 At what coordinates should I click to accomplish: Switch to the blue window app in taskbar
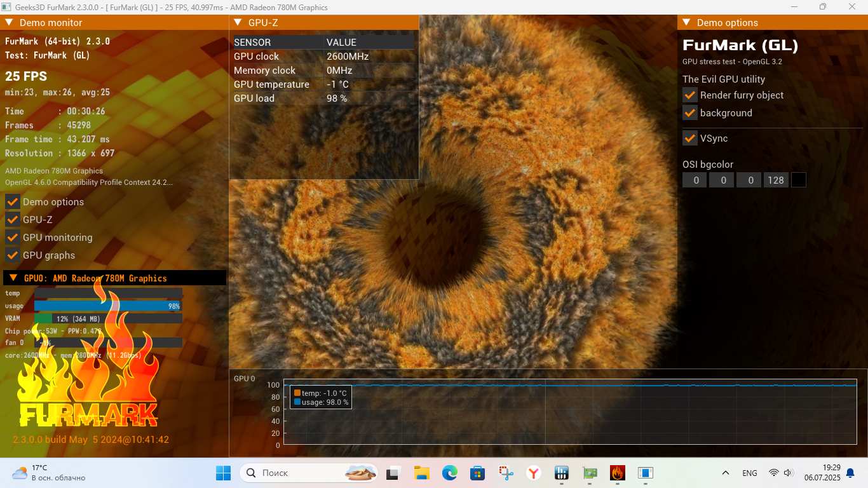(x=646, y=473)
